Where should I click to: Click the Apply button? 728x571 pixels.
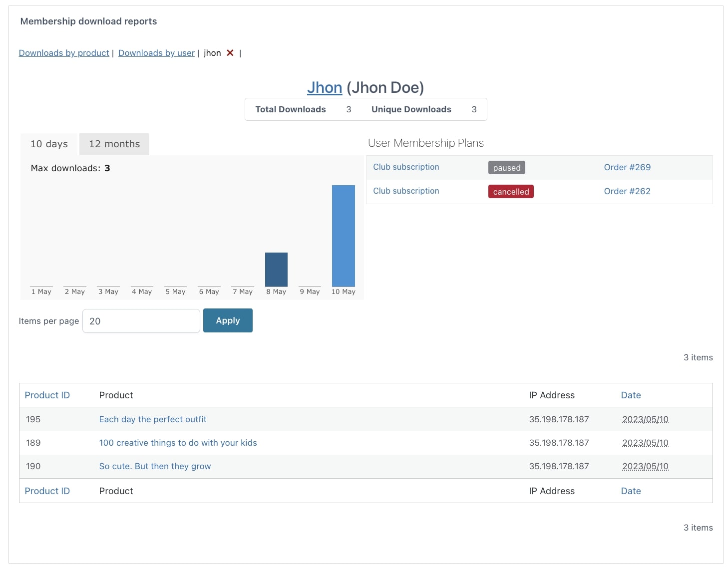pos(228,320)
